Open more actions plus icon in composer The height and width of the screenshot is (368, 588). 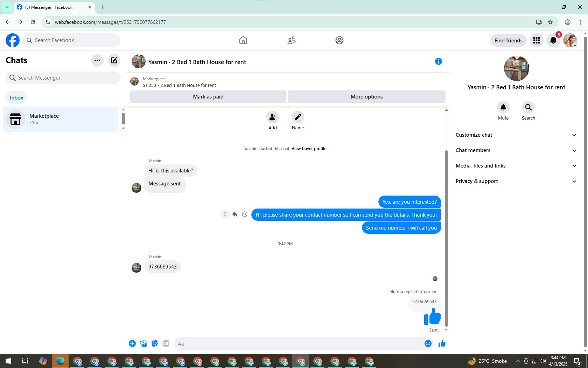[x=132, y=343]
